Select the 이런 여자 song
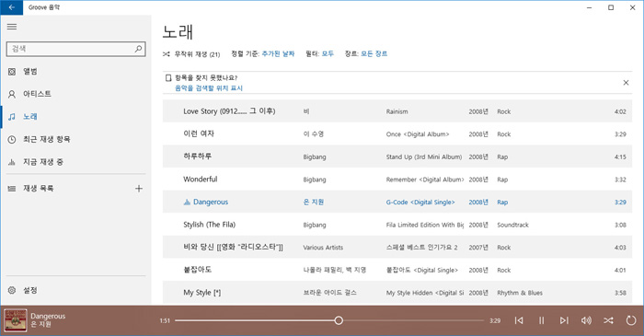The width and height of the screenshot is (644, 336). click(397, 133)
